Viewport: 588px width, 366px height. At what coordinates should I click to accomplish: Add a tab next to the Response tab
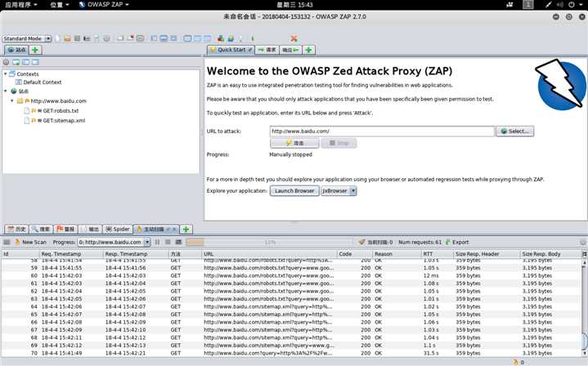[x=308, y=50]
